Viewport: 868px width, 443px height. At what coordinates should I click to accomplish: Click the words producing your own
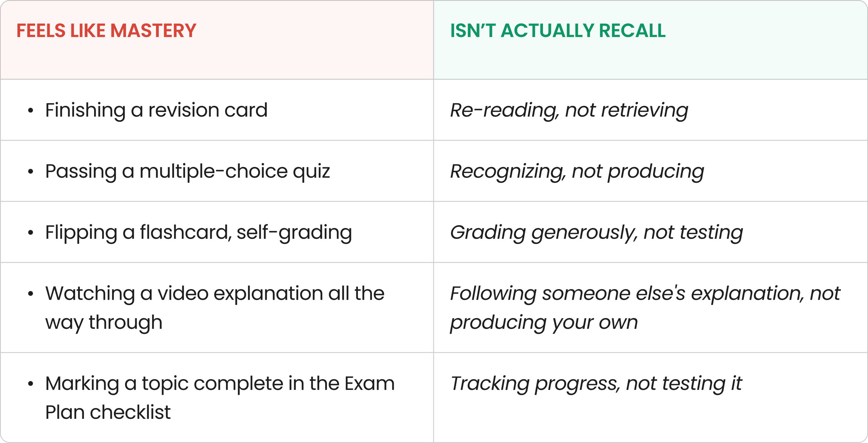(544, 323)
